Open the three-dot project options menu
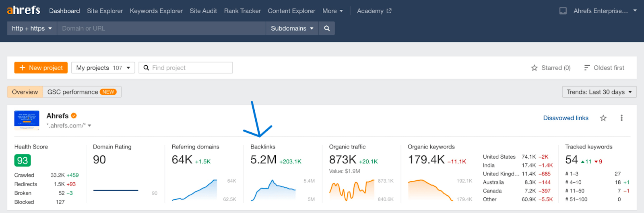This screenshot has width=644, height=213. tap(621, 118)
